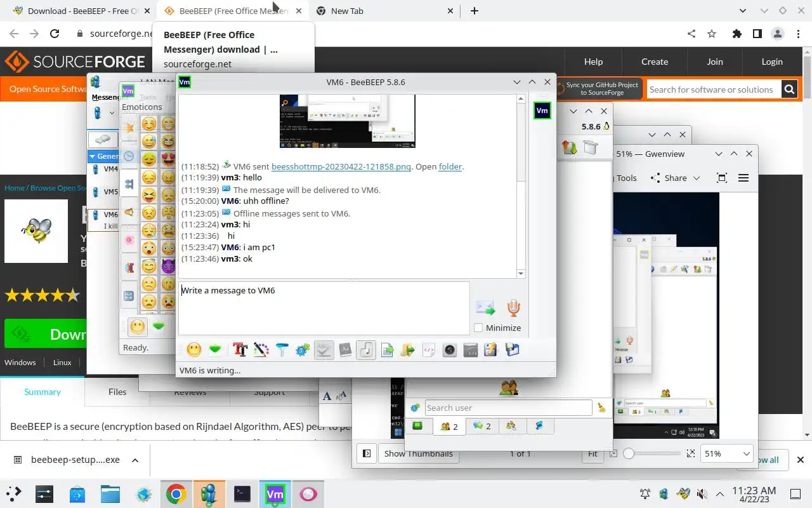Viewport: 812px width, 508px height.
Task: Clear the user search with broom icon
Action: click(601, 408)
